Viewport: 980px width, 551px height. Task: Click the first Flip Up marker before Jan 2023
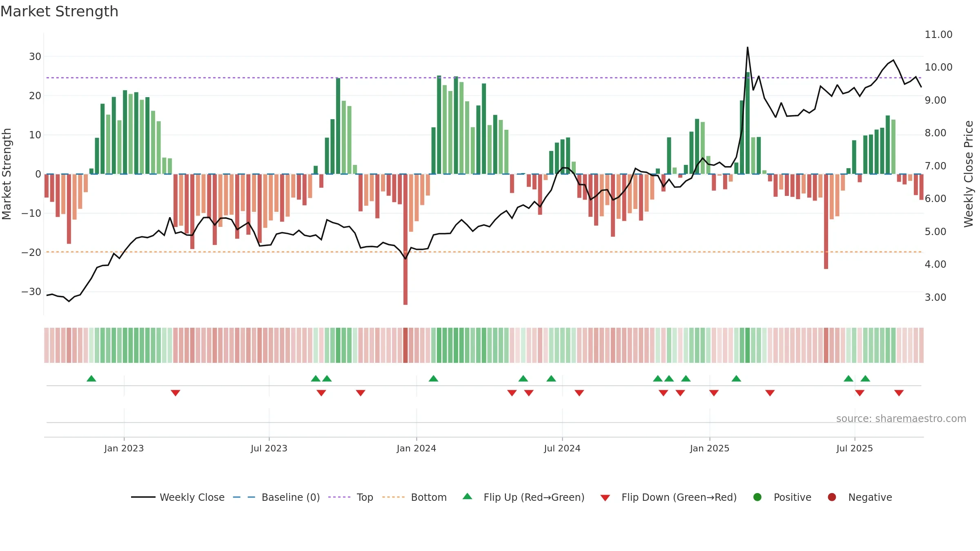(91, 378)
